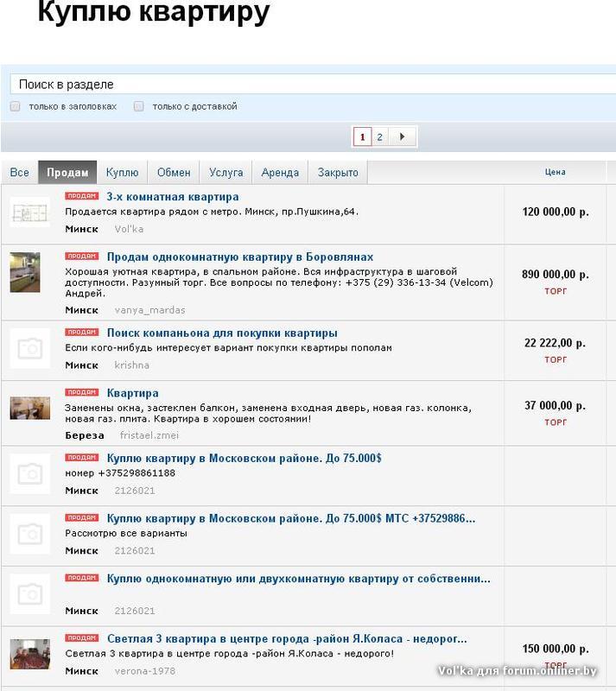
Task: Click price '150 000,00 р.'
Action: (x=556, y=649)
